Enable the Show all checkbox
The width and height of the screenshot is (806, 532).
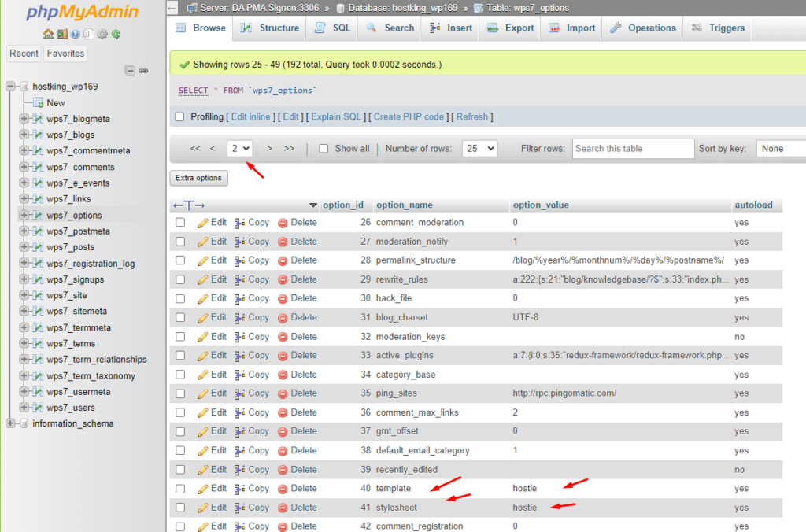click(324, 149)
